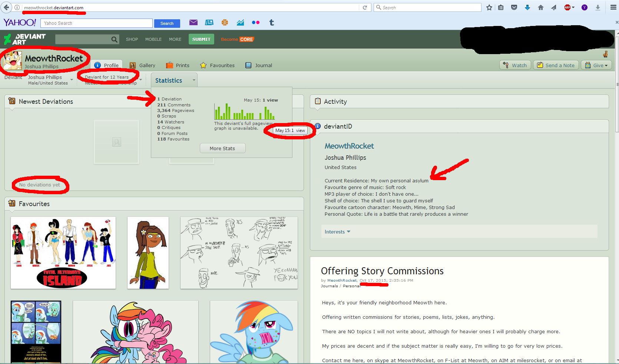This screenshot has height=364, width=619.
Task: Open the Yahoo Finance chart icon
Action: (x=240, y=23)
